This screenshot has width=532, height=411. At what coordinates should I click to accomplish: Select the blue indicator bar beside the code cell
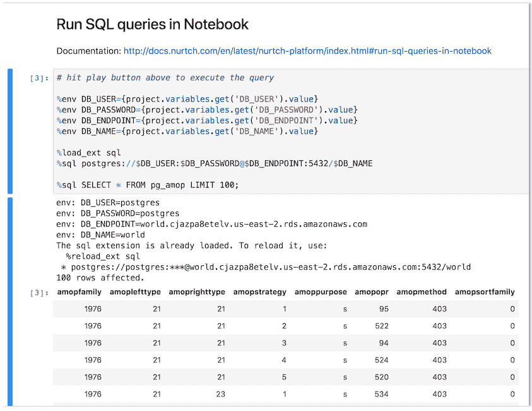[10, 129]
